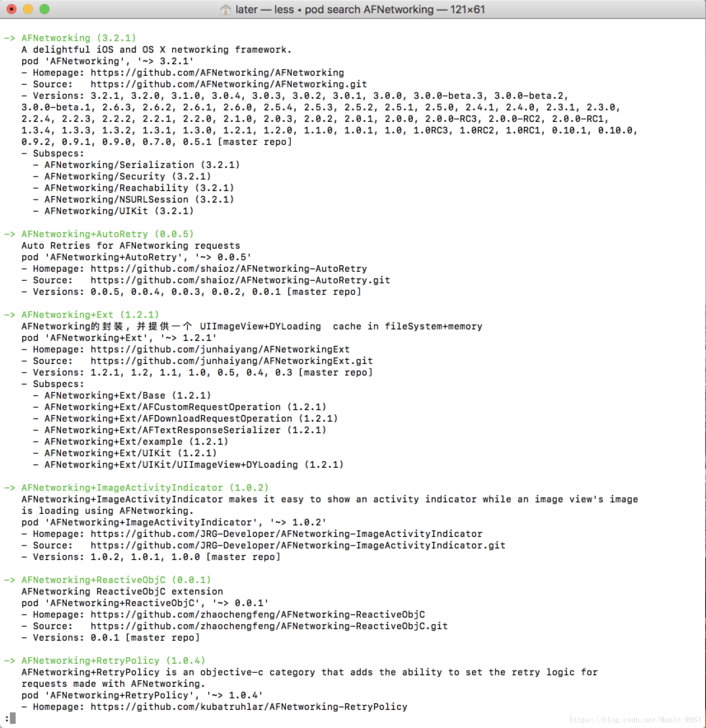The image size is (706, 728).
Task: Click pod 'AFNetworking+AutoRetry' install line
Action: 136,257
